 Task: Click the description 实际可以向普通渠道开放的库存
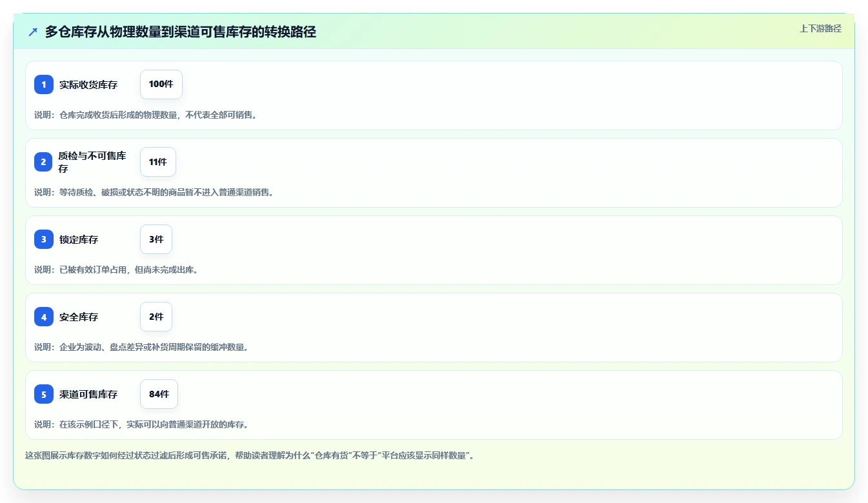pyautogui.click(x=141, y=424)
